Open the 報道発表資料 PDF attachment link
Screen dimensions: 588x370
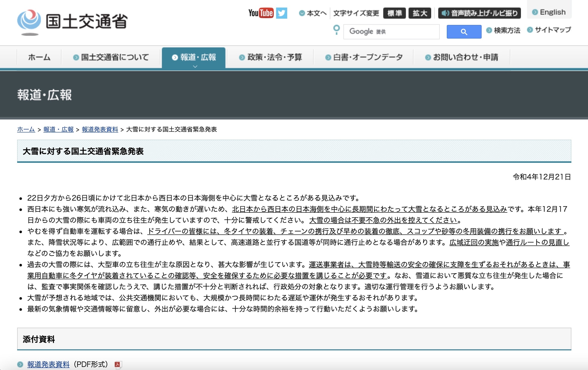[x=48, y=364]
